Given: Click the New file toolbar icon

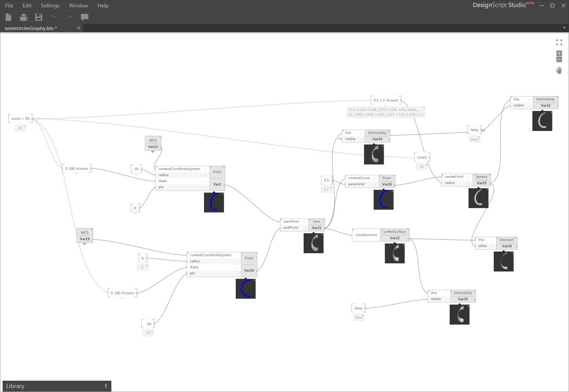Looking at the screenshot, I should (9, 17).
